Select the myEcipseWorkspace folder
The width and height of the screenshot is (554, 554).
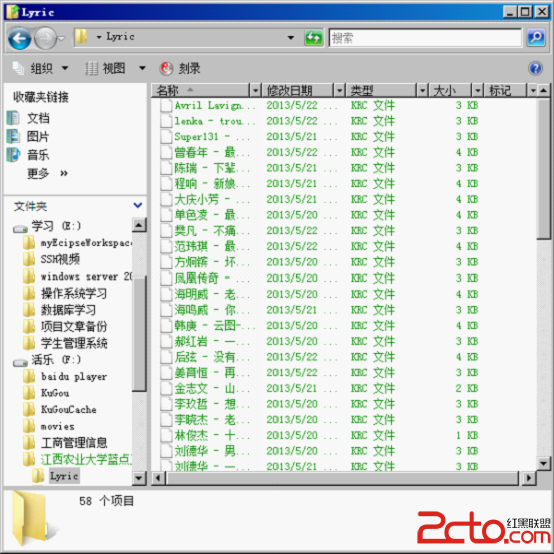(x=77, y=243)
